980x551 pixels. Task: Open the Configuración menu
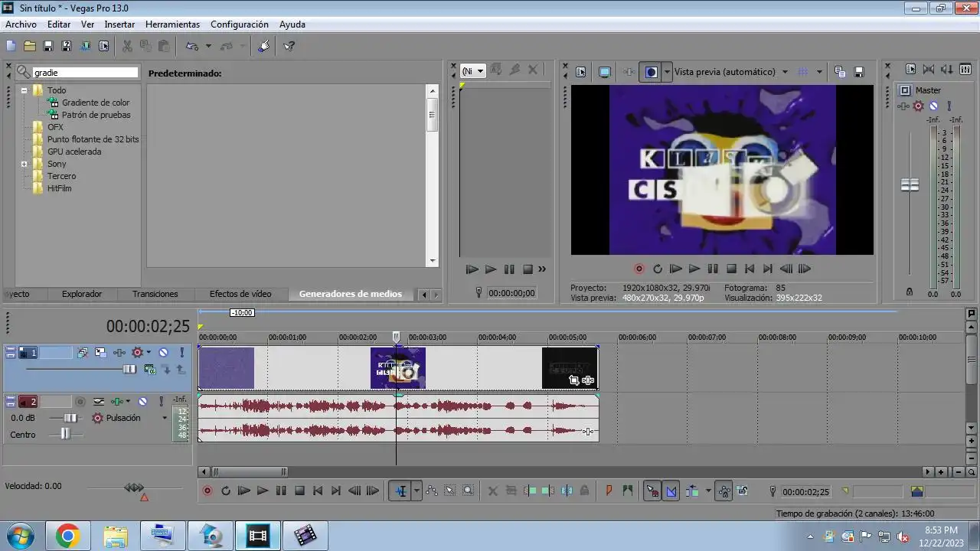(240, 24)
